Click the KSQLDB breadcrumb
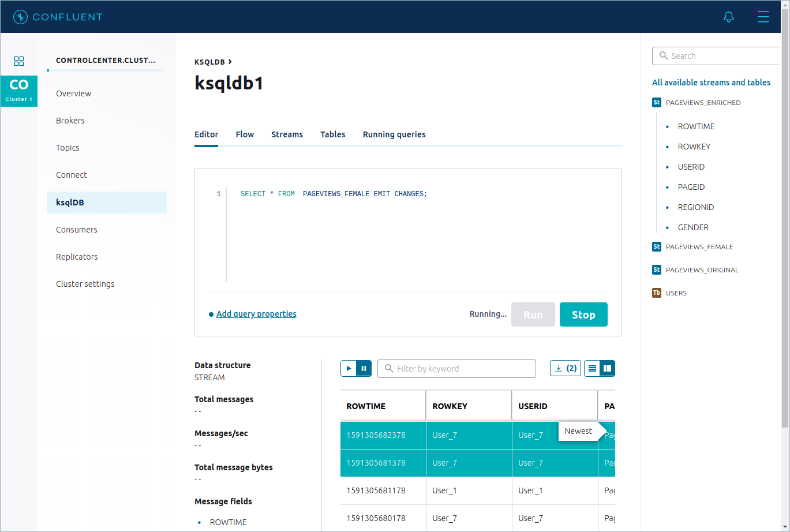Image resolution: width=790 pixels, height=532 pixels. click(209, 62)
